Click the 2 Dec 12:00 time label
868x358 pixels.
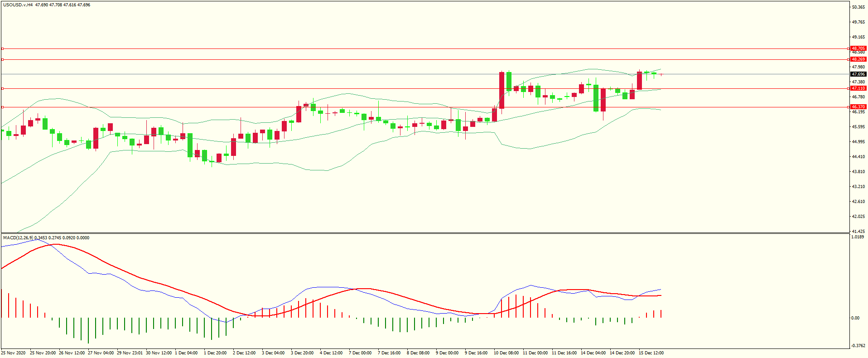(244, 353)
